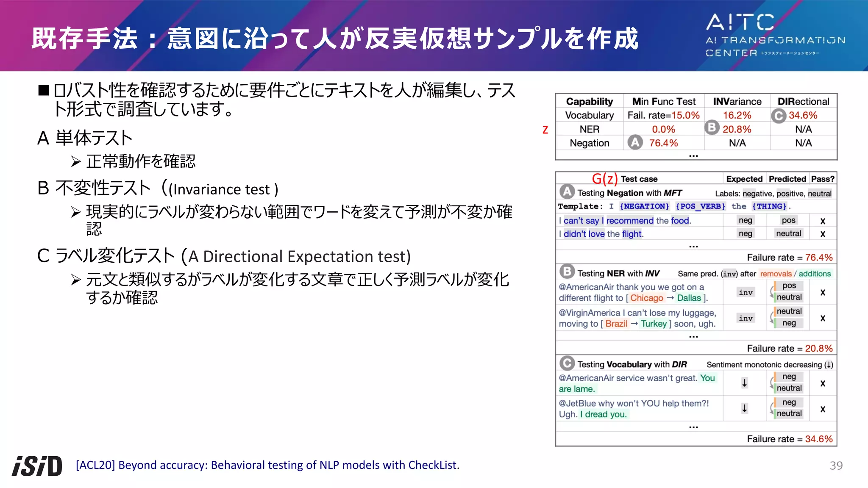Click the red 'z' label
The image size is (868, 488).
pos(545,130)
